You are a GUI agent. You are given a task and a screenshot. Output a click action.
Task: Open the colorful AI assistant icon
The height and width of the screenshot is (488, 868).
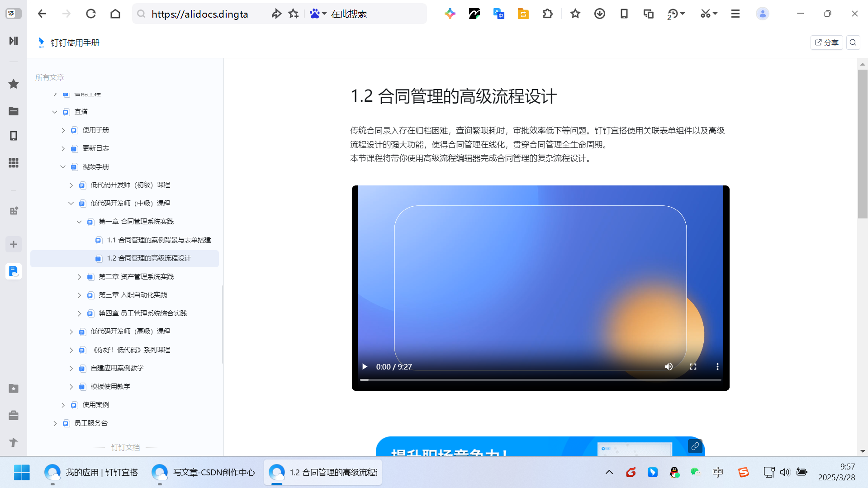450,14
